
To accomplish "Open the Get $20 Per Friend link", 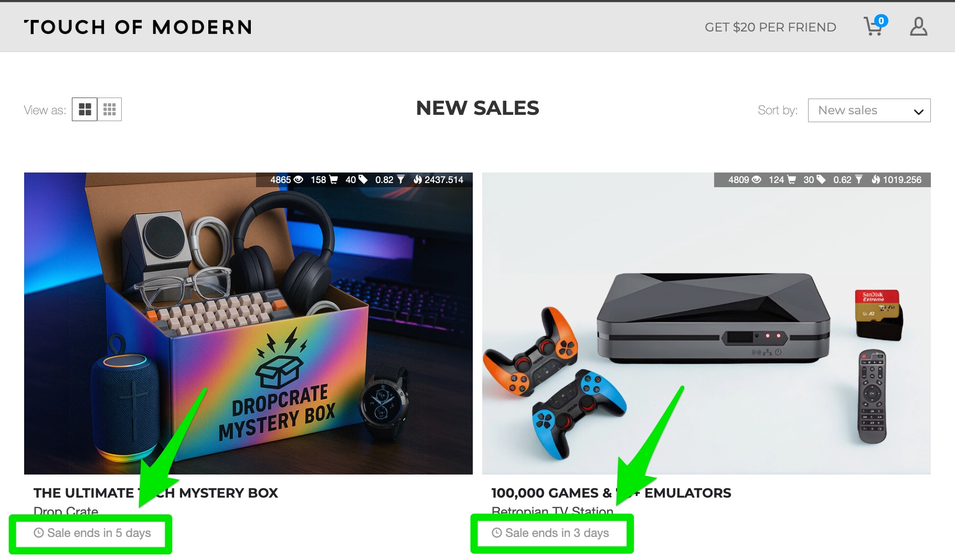I will [x=770, y=27].
